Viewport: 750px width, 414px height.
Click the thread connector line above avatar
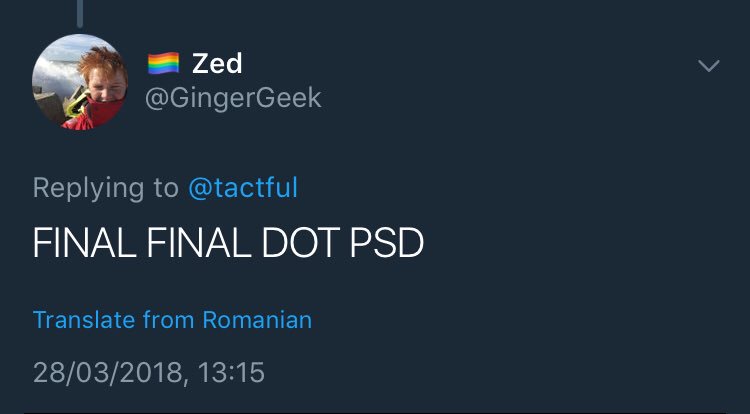point(80,13)
